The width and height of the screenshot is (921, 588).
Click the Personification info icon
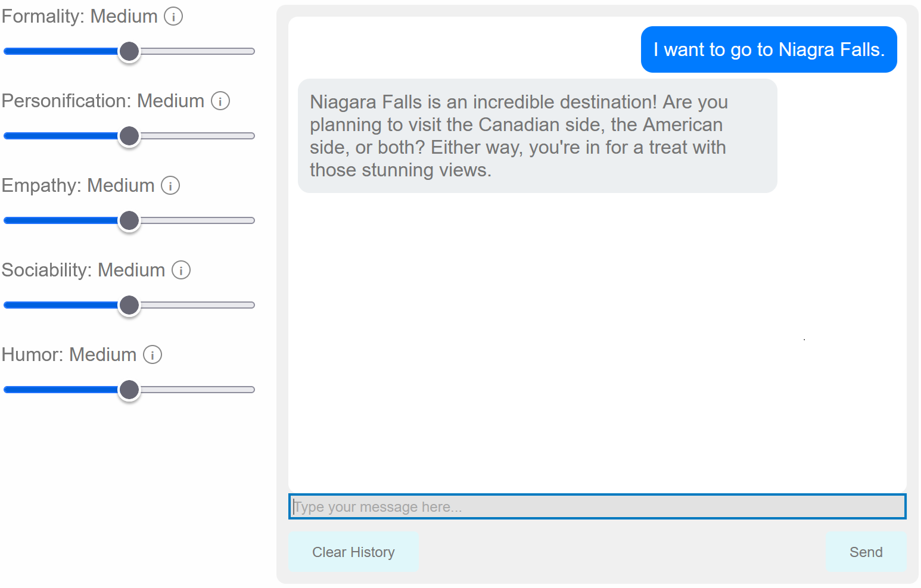coord(220,101)
